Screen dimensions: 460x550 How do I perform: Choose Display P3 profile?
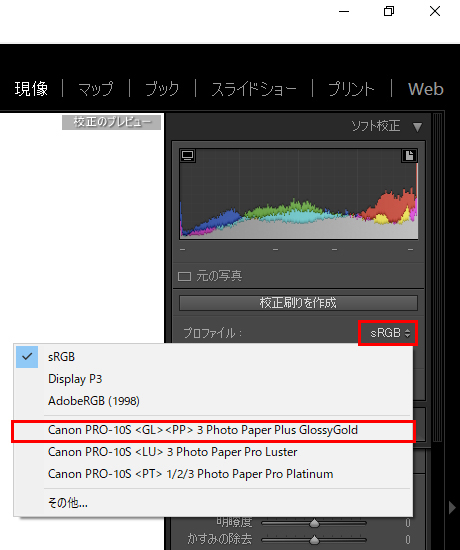(213, 379)
